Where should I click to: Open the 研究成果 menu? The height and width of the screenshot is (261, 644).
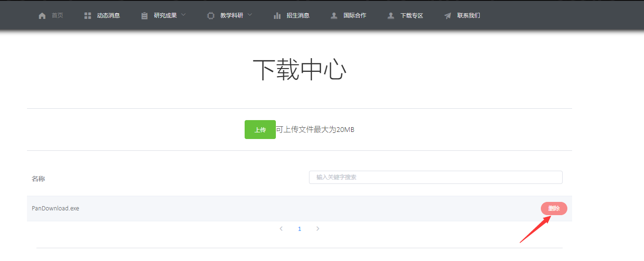pos(165,16)
